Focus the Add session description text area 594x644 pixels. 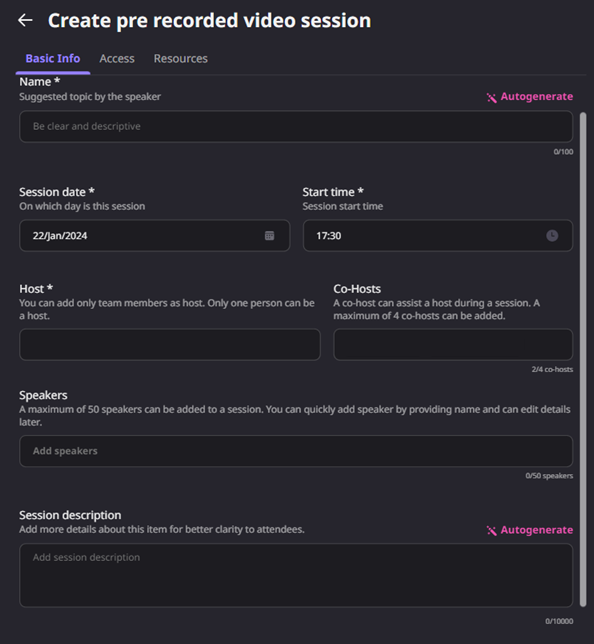coord(296,575)
